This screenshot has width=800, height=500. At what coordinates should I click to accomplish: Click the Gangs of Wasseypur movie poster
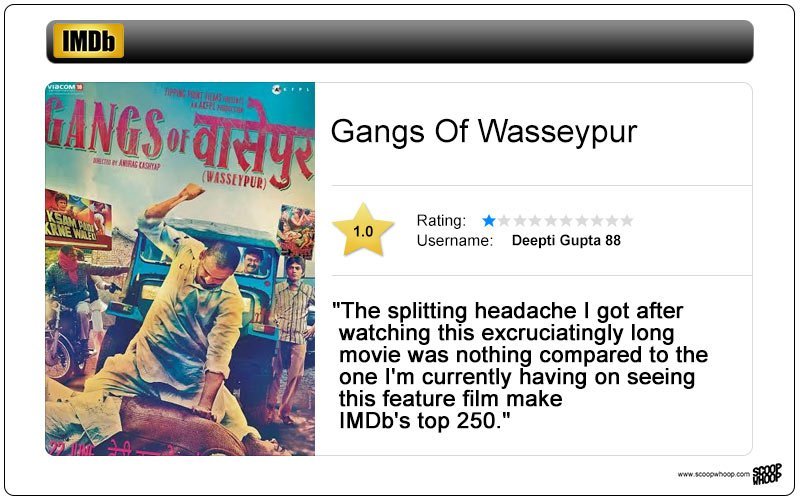pos(180,269)
